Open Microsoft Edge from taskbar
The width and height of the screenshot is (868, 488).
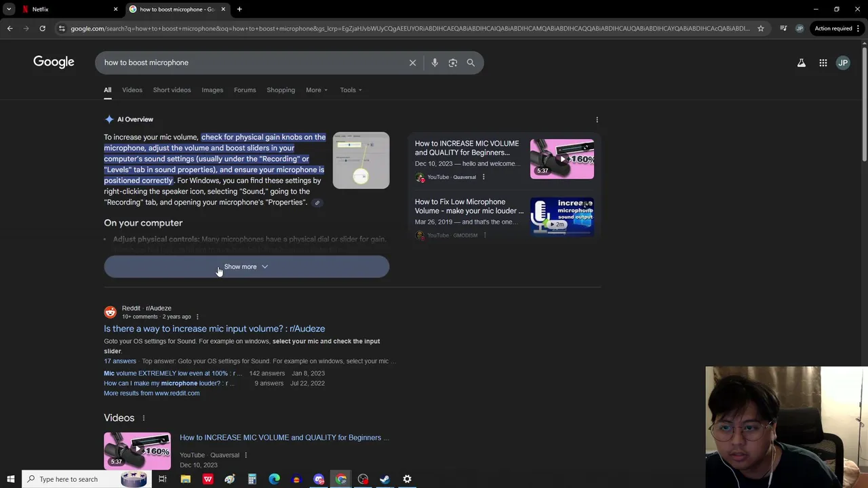(274, 479)
